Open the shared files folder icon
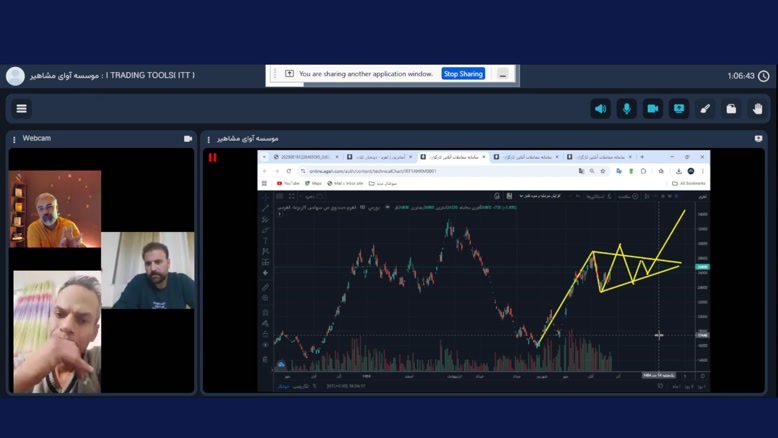The height and width of the screenshot is (438, 778). click(731, 108)
